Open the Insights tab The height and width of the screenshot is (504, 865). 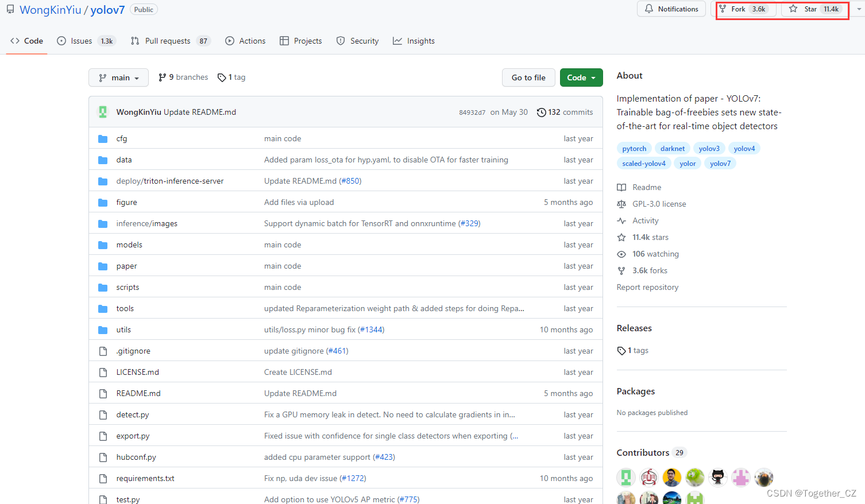(414, 41)
